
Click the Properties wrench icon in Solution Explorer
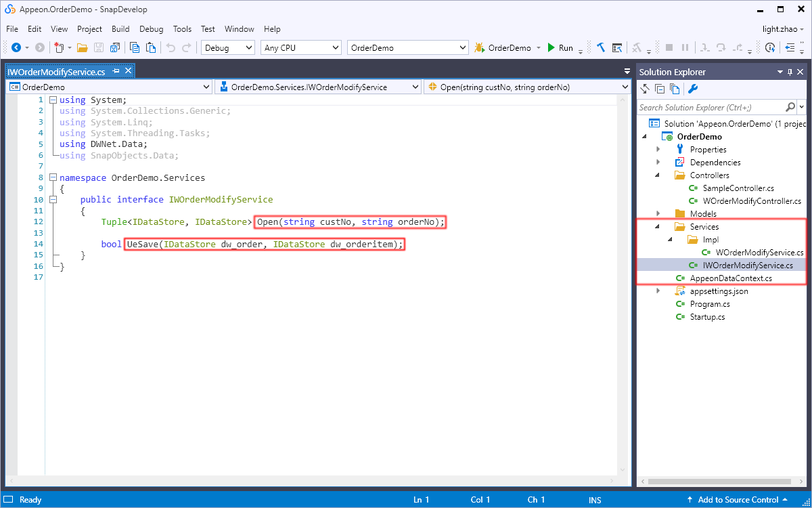tap(692, 89)
